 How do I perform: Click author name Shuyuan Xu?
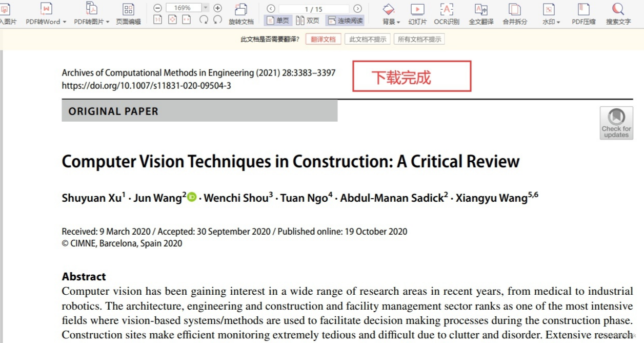91,198
